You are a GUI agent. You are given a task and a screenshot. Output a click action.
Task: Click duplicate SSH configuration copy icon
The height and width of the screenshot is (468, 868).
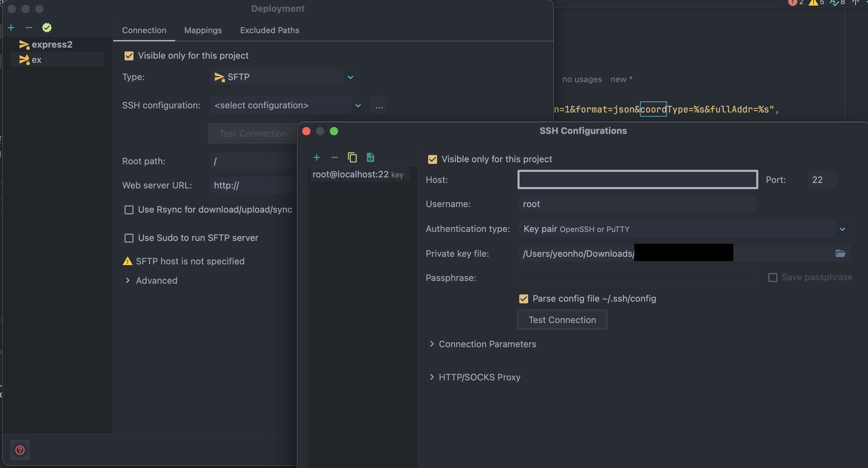click(x=352, y=158)
